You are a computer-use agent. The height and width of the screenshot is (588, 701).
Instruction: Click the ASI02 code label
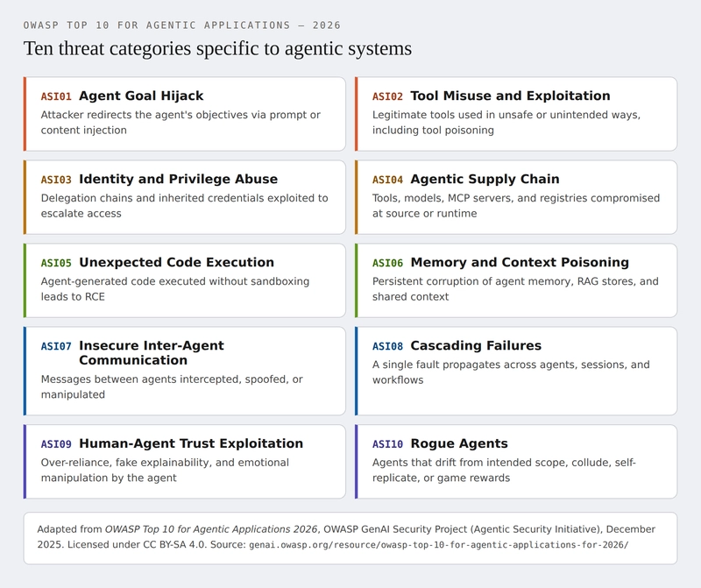point(387,96)
